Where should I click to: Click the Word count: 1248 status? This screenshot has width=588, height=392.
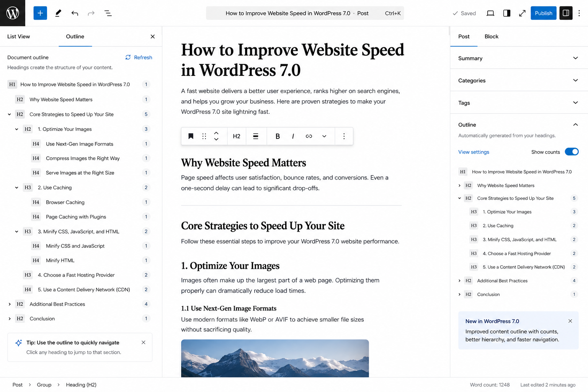[490, 385]
